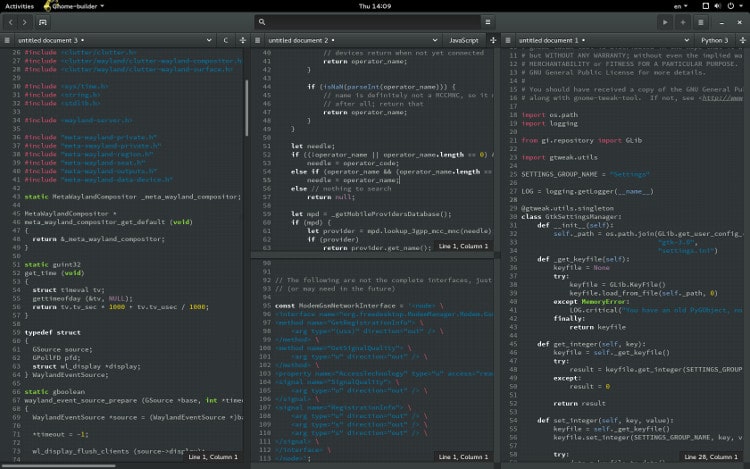
Task: Click 'except MemoryError:' line
Action: click(x=592, y=302)
